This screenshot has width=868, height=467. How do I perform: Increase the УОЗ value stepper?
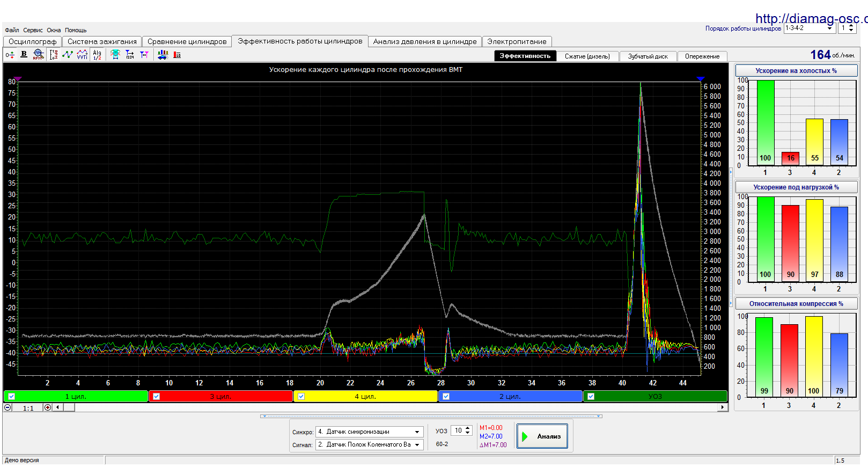[x=468, y=428]
